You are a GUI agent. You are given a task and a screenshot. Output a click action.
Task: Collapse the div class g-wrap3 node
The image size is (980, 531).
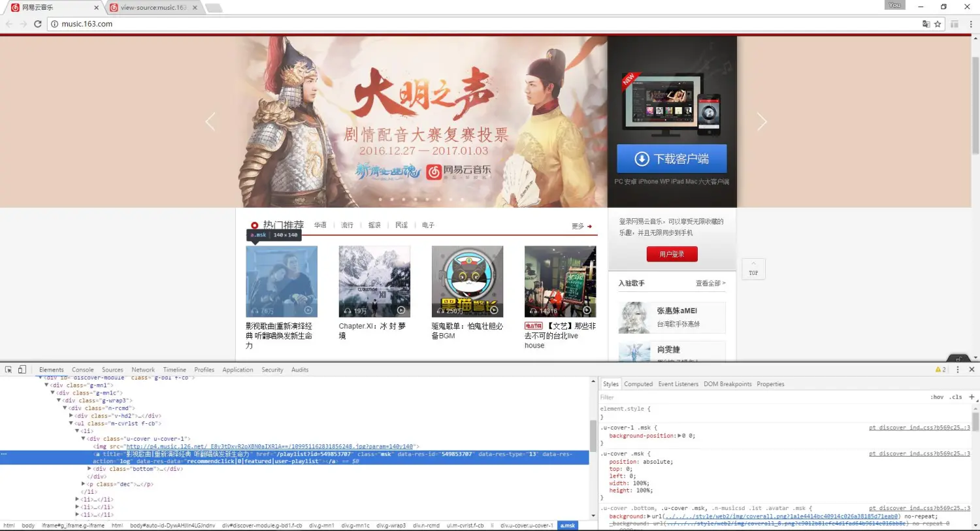click(x=59, y=400)
